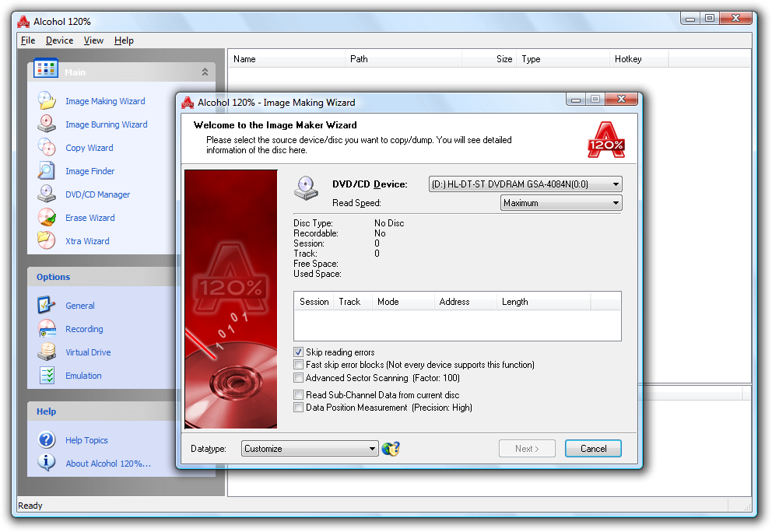This screenshot has width=772, height=532.
Task: Click the Image Making Wizard icon
Action: click(x=47, y=101)
